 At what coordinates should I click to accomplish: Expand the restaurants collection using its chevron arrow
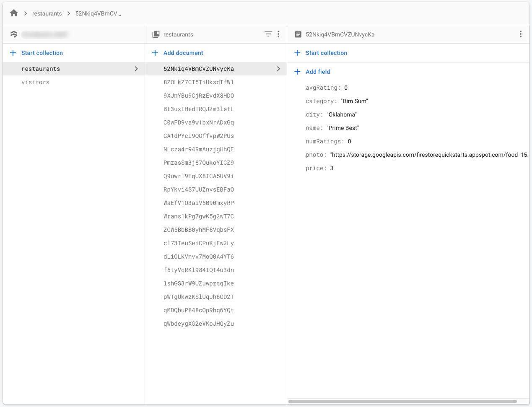[x=136, y=68]
